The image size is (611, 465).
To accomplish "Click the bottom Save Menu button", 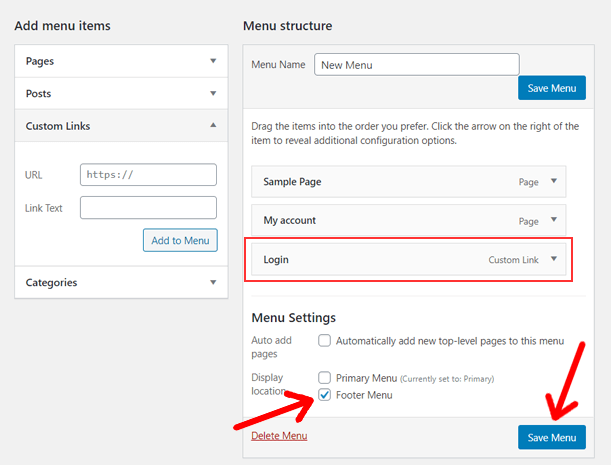I will pyautogui.click(x=552, y=437).
